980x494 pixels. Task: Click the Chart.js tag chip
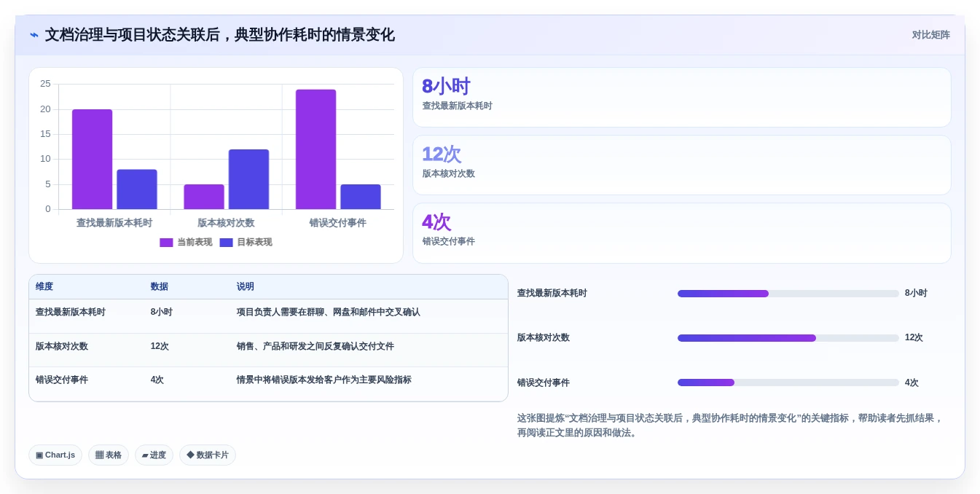55,455
